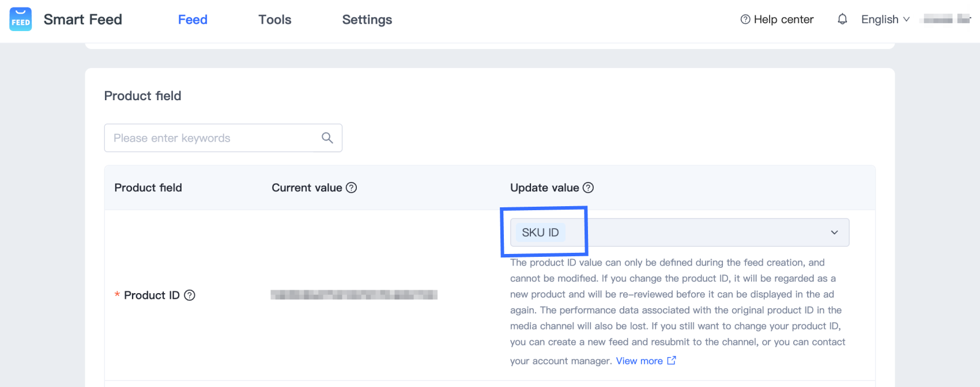This screenshot has width=980, height=387.
Task: Click the Smart Feed title text
Action: point(83,20)
